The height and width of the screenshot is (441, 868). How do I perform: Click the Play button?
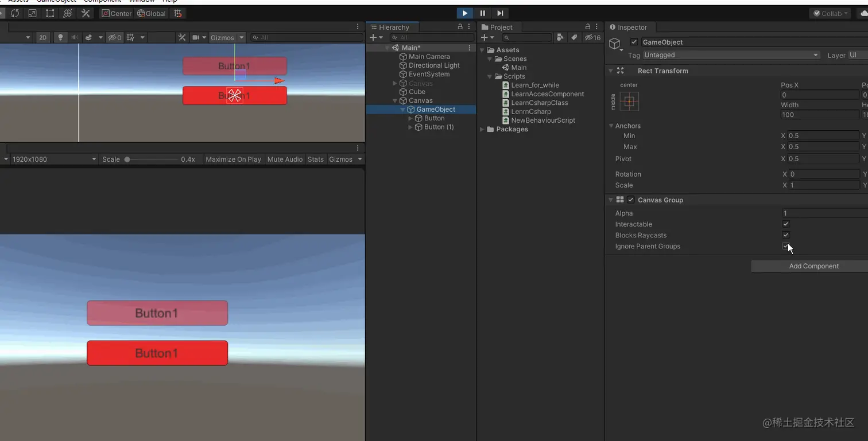pos(464,13)
